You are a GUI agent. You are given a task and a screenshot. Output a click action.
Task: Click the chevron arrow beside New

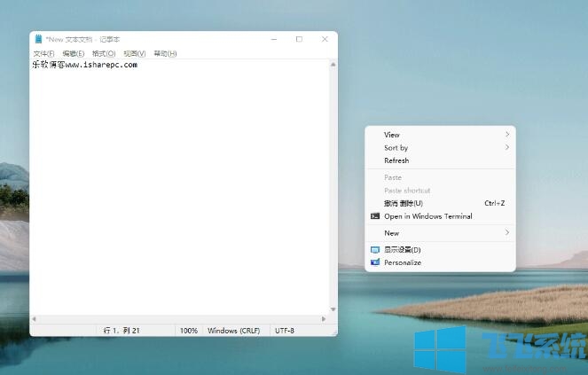pos(507,232)
